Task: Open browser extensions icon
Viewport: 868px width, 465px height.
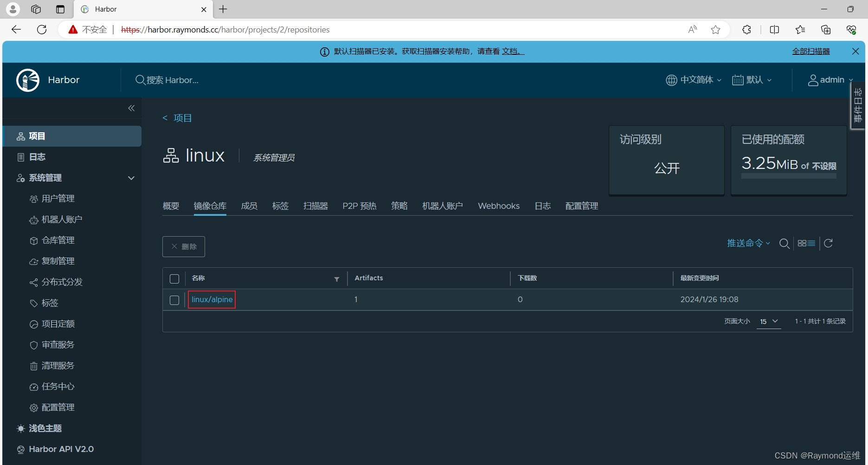Action: pos(746,30)
